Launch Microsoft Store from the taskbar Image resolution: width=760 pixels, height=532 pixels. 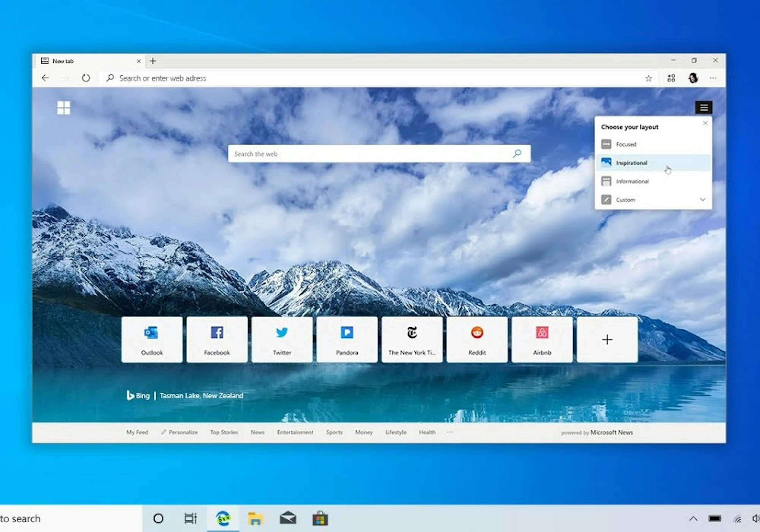pyautogui.click(x=320, y=518)
